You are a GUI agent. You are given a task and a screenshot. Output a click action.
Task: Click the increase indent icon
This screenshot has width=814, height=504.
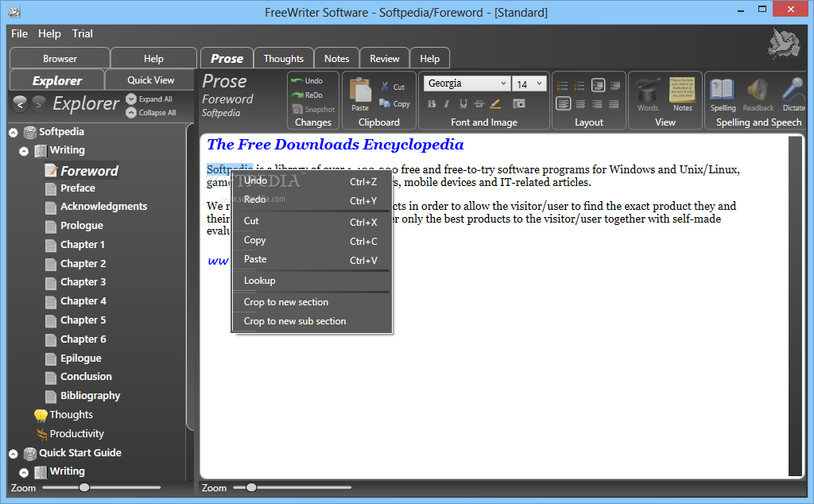[615, 85]
